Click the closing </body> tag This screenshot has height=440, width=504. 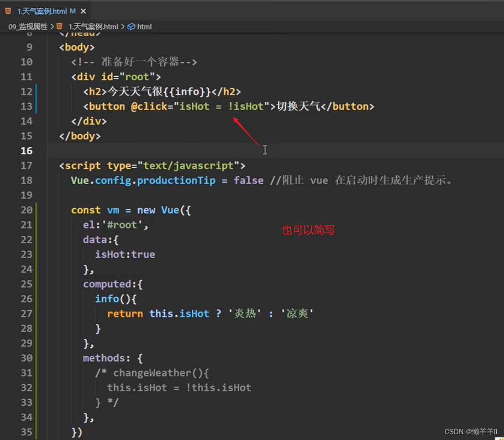coord(80,136)
